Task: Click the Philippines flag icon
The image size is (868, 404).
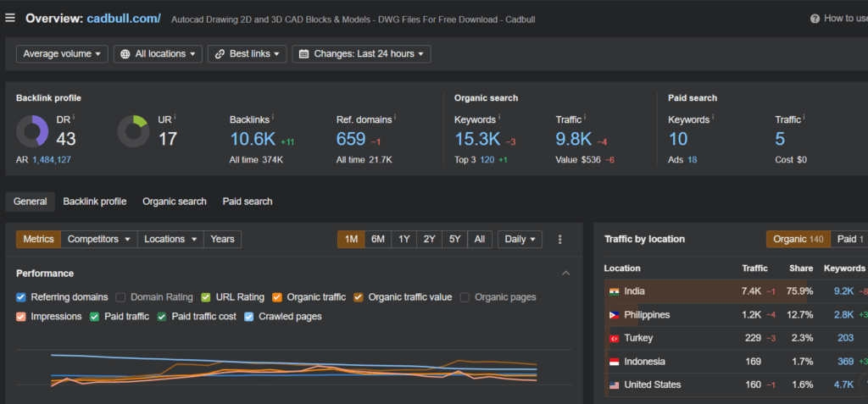Action: tap(614, 315)
